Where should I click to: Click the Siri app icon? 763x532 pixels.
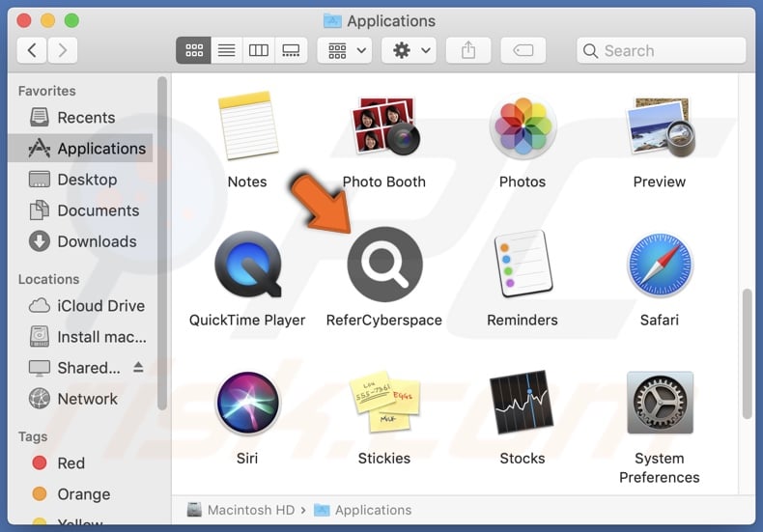click(247, 404)
